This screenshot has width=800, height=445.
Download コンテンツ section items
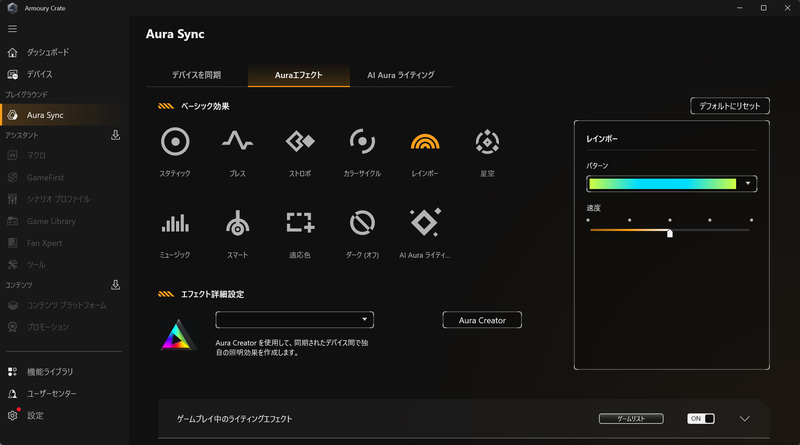(115, 284)
